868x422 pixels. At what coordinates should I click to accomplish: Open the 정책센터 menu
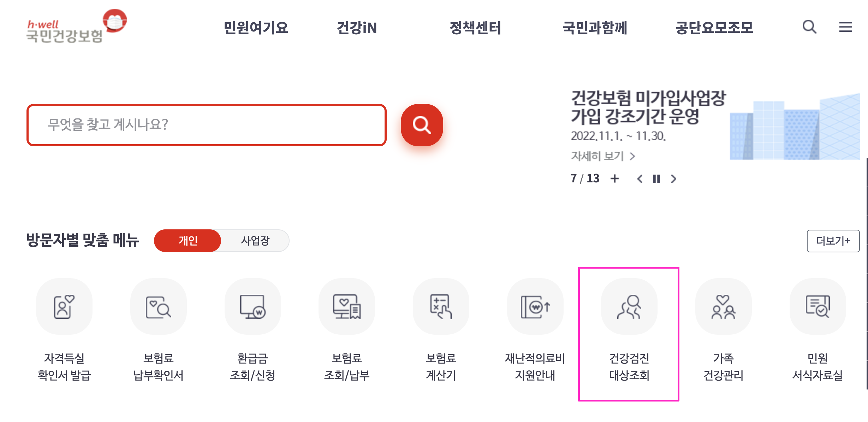(476, 28)
